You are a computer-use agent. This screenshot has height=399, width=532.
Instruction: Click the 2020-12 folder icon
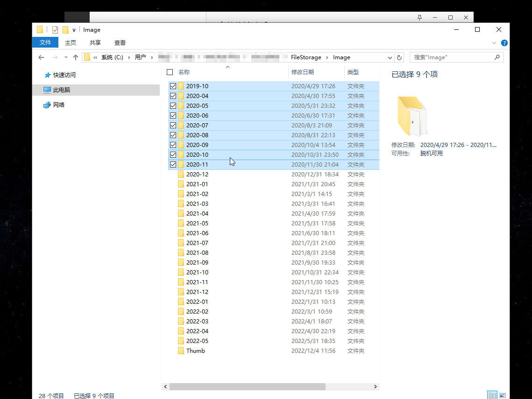181,174
